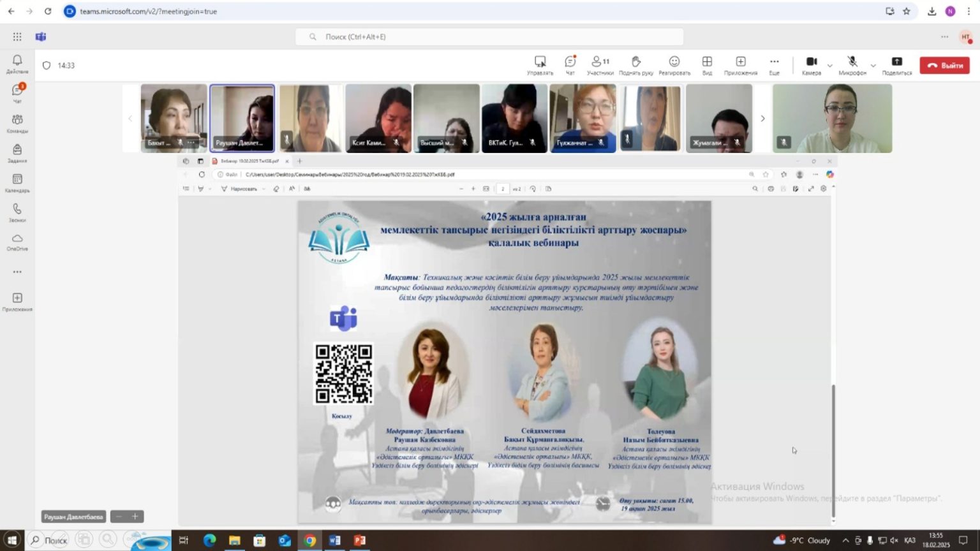Open Teams section in left sidebar
Screen dimensions: 980x551
(17, 122)
